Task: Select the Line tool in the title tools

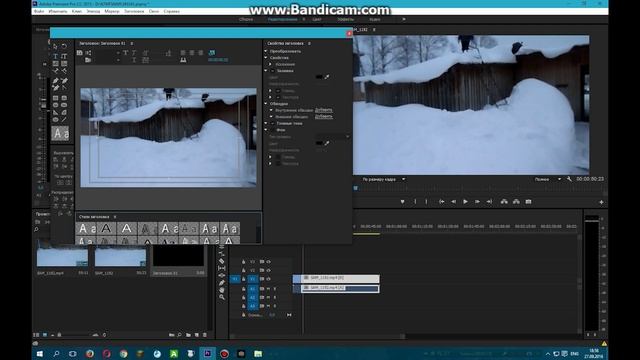Action: tap(64, 120)
